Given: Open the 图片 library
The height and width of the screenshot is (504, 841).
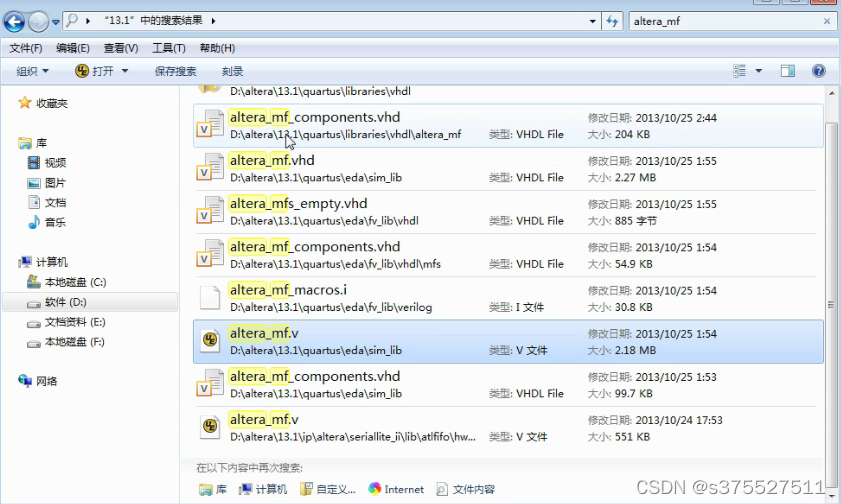Looking at the screenshot, I should click(47, 183).
